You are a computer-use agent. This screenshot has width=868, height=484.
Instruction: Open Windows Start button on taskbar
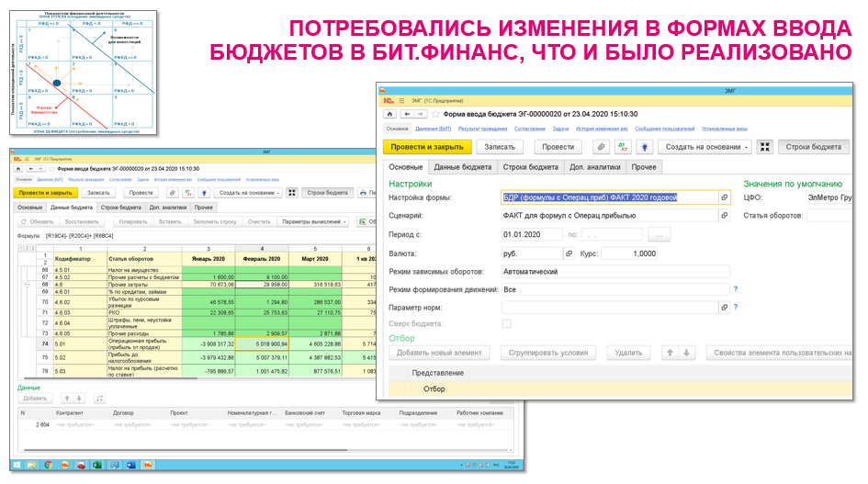[16, 465]
